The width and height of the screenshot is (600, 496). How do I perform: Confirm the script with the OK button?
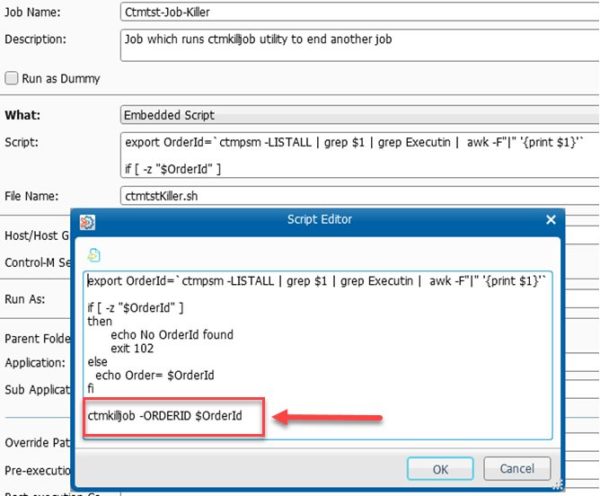tap(440, 469)
